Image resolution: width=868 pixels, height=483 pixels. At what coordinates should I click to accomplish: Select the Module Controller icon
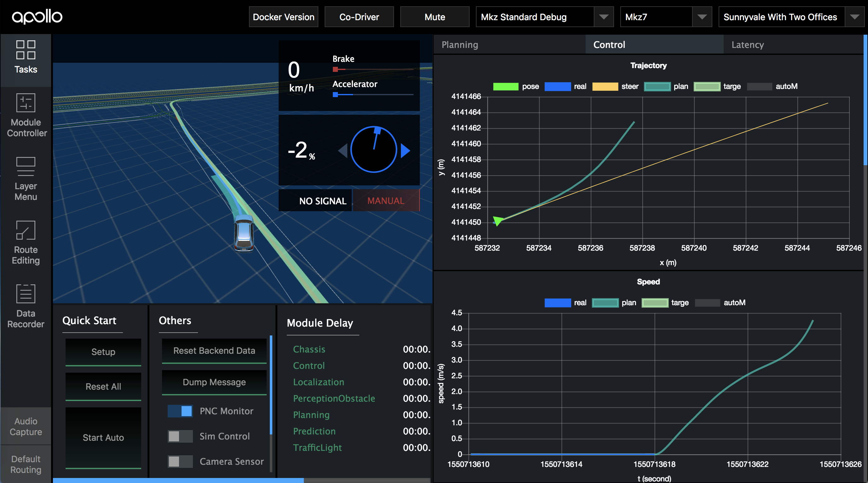(26, 114)
